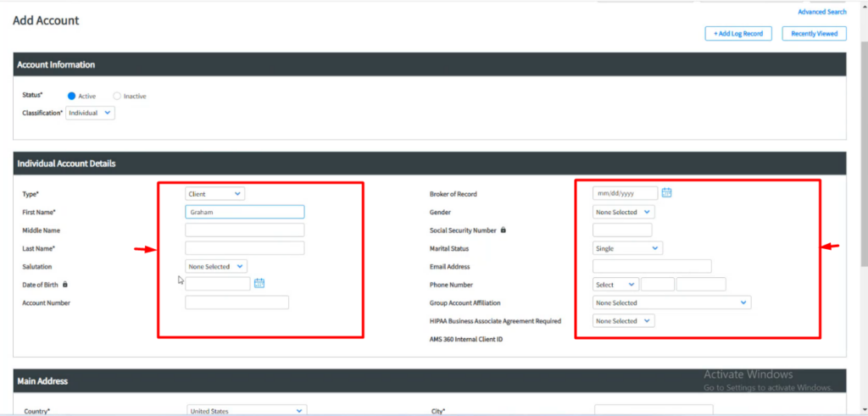Open the Marital Status dropdown
Viewport: 868px width, 416px height.
click(627, 248)
